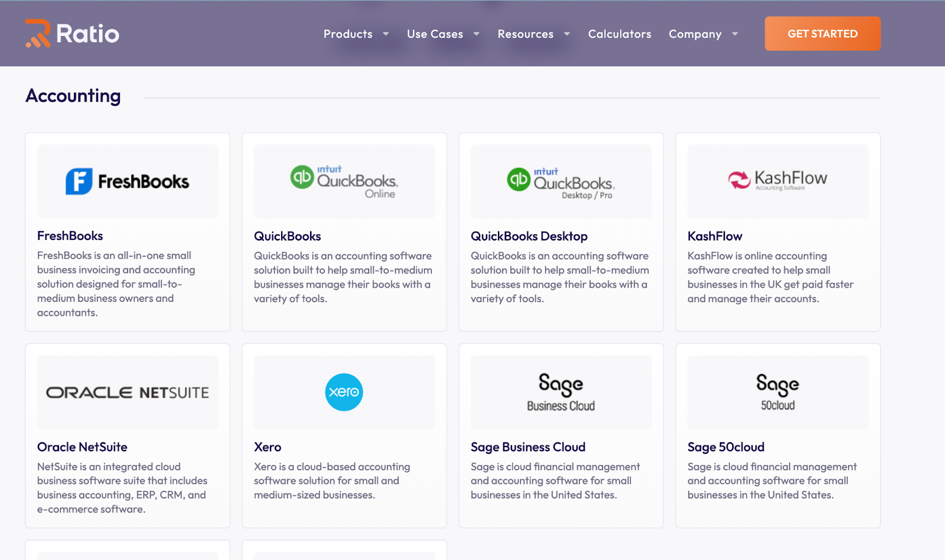945x560 pixels.
Task: Open the Use Cases menu
Action: coord(435,34)
